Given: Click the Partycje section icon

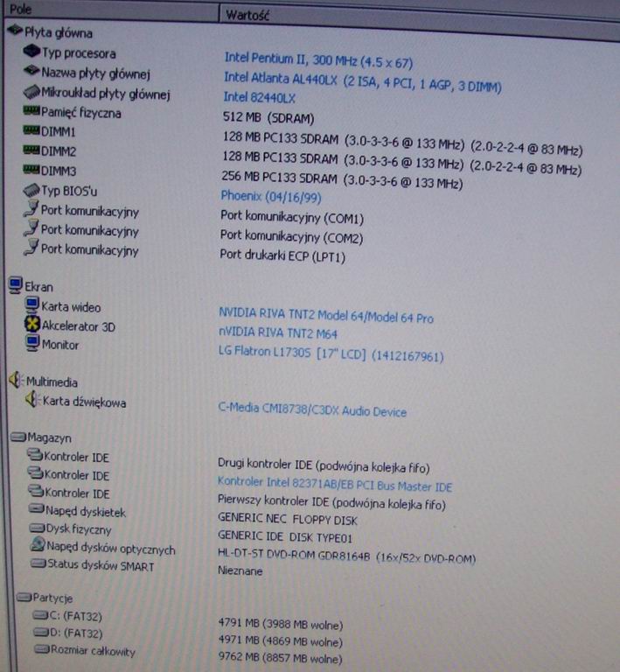Looking at the screenshot, I should click(x=24, y=597).
